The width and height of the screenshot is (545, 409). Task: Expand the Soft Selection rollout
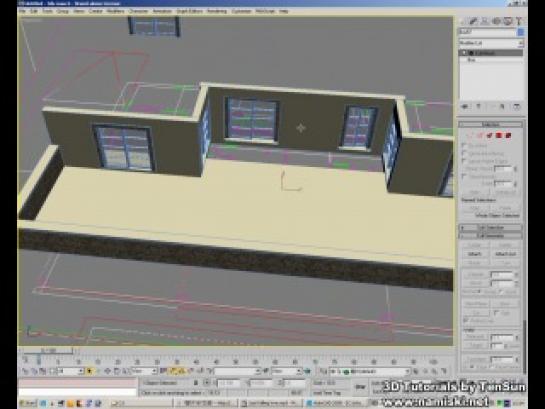coord(491,228)
